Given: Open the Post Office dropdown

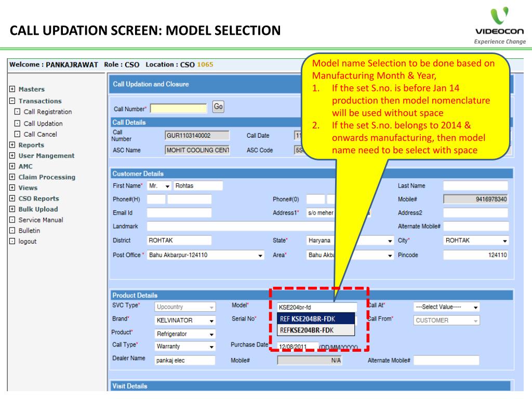Looking at the screenshot, I should [x=206, y=255].
